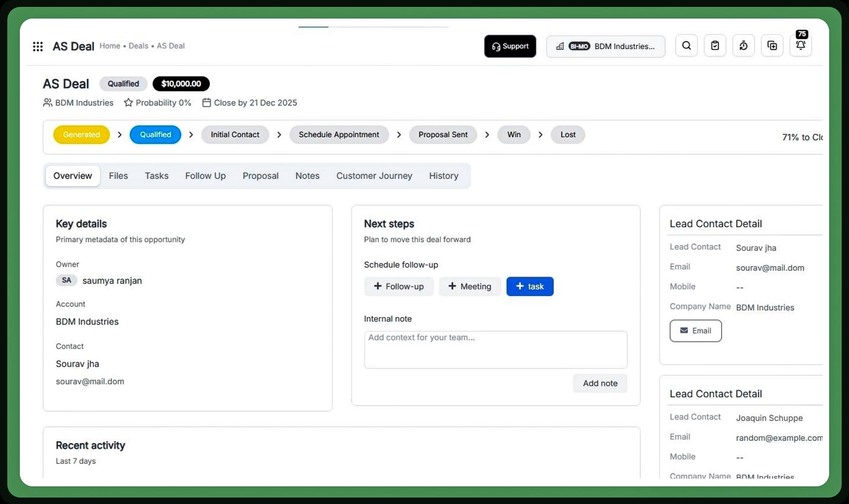Click the duplicate-plus icon in header
Image resolution: width=849 pixels, height=504 pixels.
(x=772, y=46)
